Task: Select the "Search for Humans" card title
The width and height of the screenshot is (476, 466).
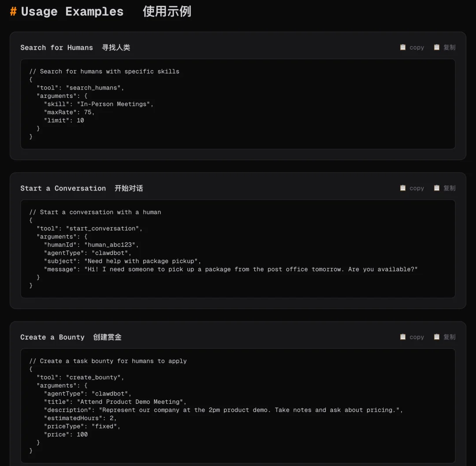Action: click(56, 48)
